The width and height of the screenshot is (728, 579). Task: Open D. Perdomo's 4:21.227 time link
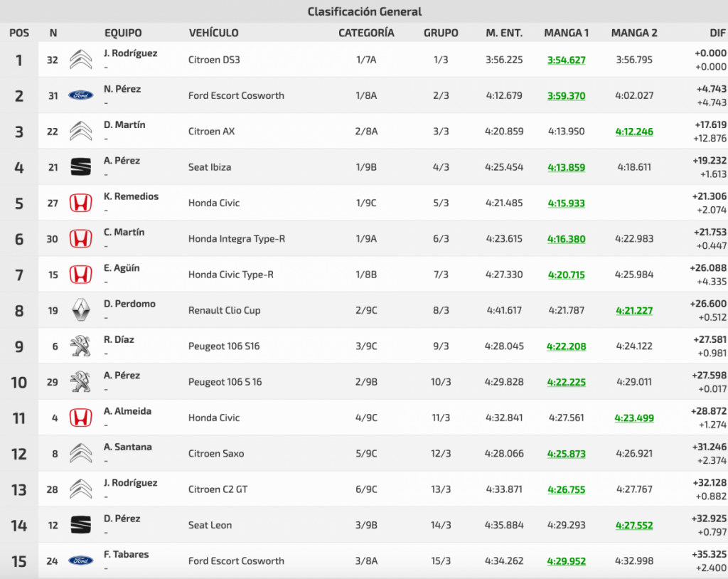pyautogui.click(x=633, y=310)
